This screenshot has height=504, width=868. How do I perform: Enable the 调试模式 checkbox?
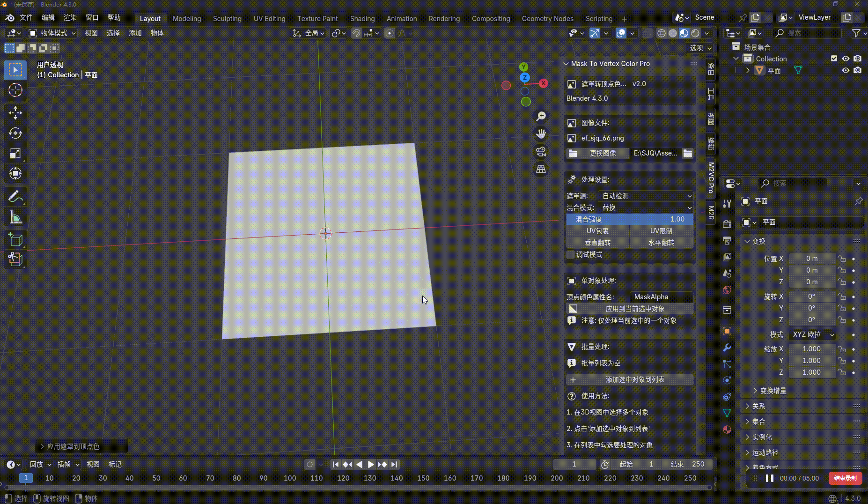[570, 254]
